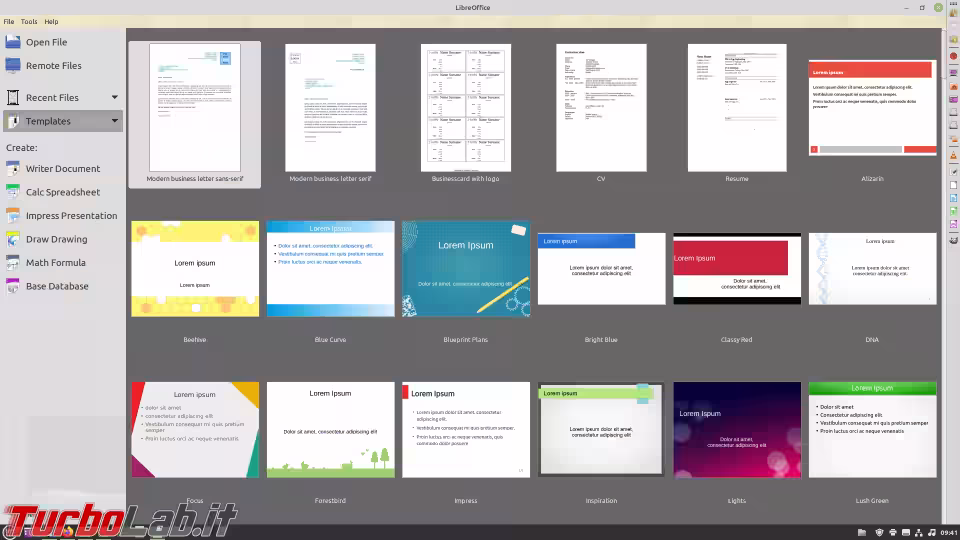The image size is (960, 540).
Task: Select the Classy Red template
Action: [737, 269]
